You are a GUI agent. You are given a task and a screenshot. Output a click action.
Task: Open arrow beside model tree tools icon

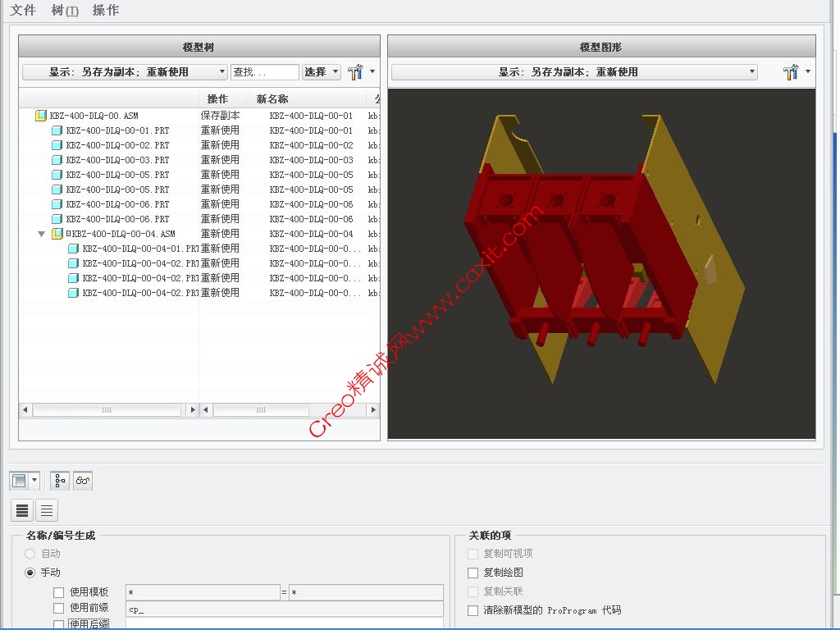click(x=372, y=71)
